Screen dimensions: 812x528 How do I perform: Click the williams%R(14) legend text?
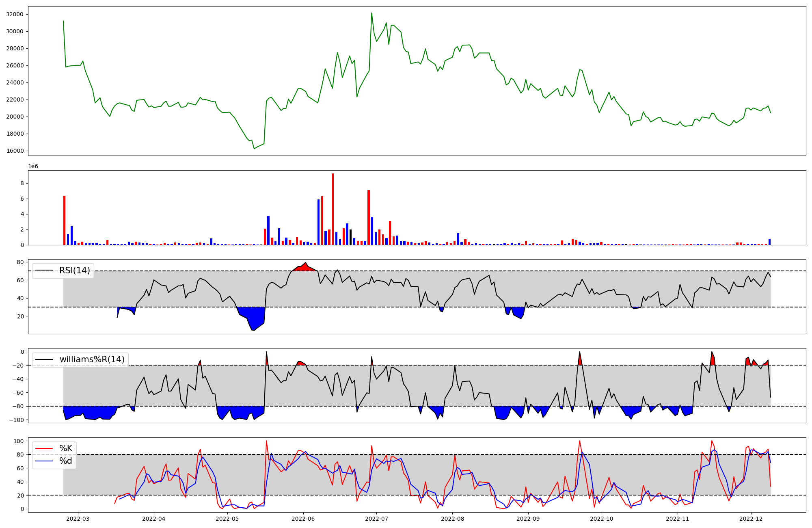[92, 359]
